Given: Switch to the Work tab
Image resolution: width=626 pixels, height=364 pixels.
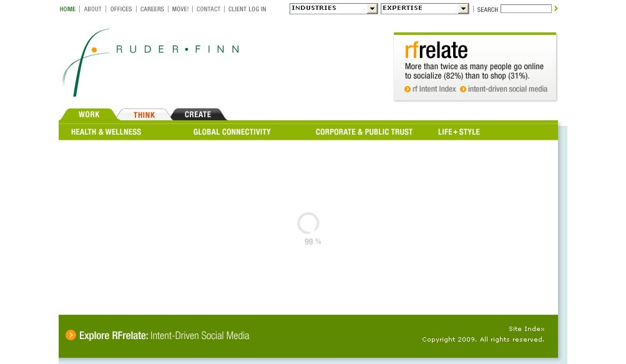Looking at the screenshot, I should 89,115.
